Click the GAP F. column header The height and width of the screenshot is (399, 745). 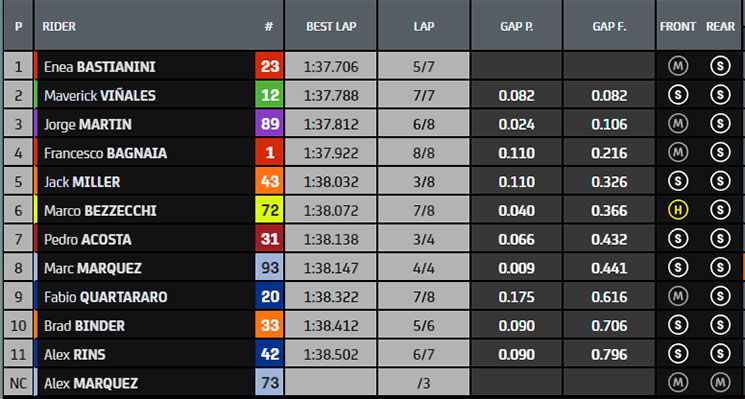pyautogui.click(x=609, y=27)
